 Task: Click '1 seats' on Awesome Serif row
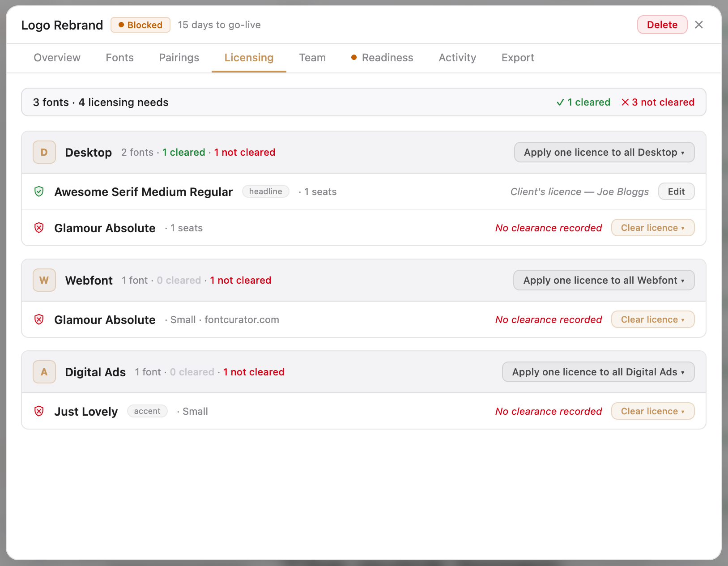point(320,192)
